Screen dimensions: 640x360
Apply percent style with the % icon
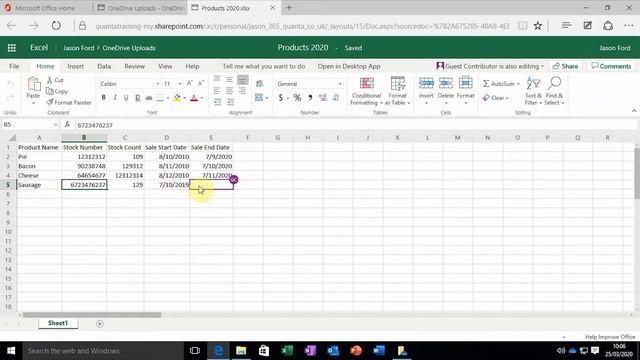[x=297, y=98]
